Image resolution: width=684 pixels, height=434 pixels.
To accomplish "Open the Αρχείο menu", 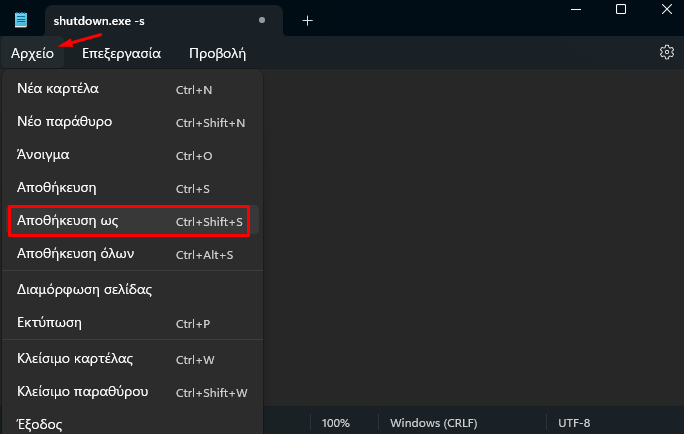I will pos(32,53).
